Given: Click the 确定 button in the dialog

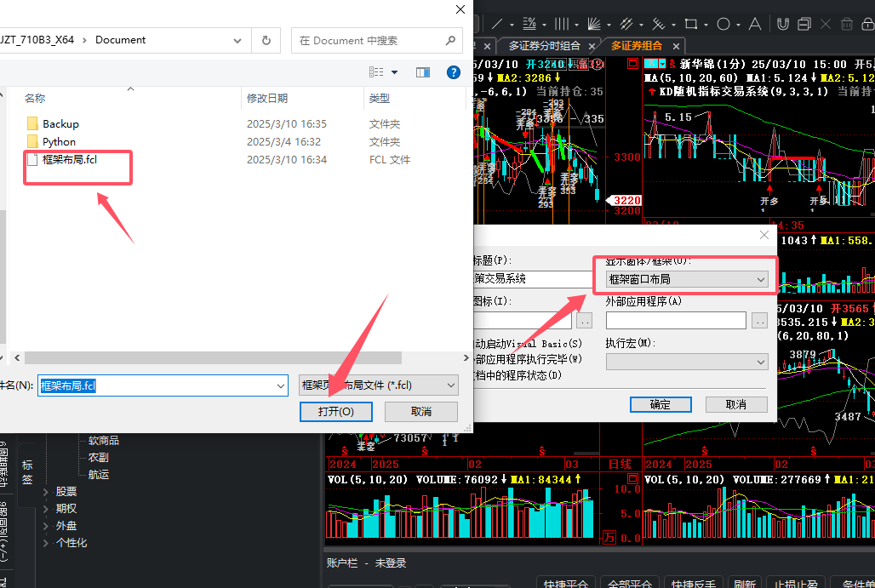Looking at the screenshot, I should click(661, 404).
